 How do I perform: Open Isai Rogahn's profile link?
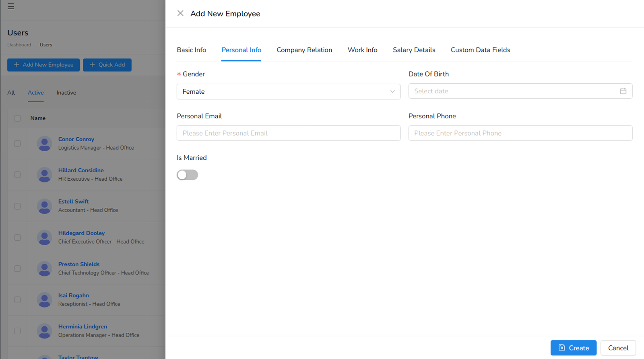(74, 295)
